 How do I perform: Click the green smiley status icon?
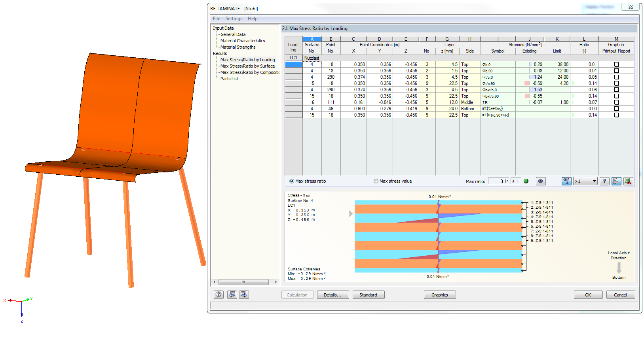526,181
